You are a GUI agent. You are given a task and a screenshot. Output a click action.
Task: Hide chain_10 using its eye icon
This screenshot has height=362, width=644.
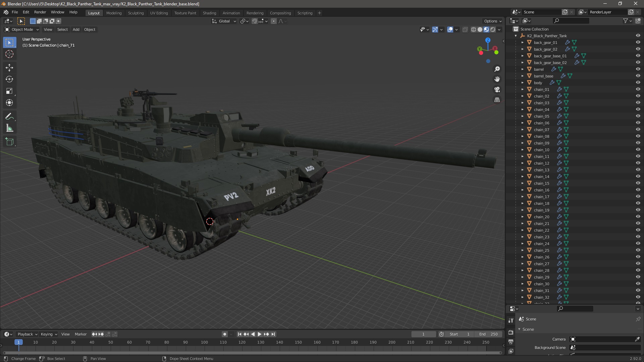pos(638,149)
